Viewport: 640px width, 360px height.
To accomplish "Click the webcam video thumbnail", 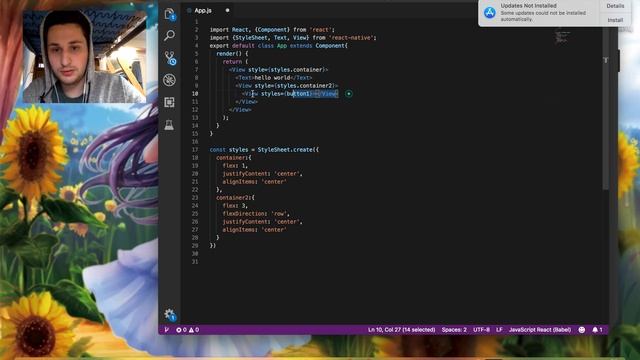I will click(x=84, y=56).
